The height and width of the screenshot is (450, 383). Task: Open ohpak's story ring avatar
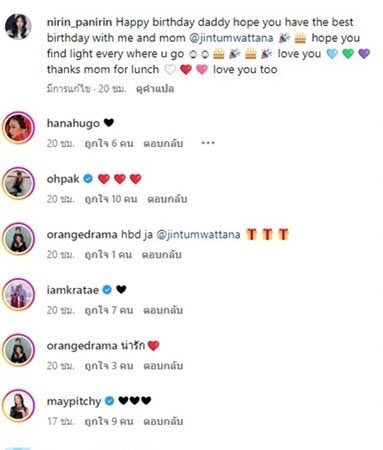(18, 184)
